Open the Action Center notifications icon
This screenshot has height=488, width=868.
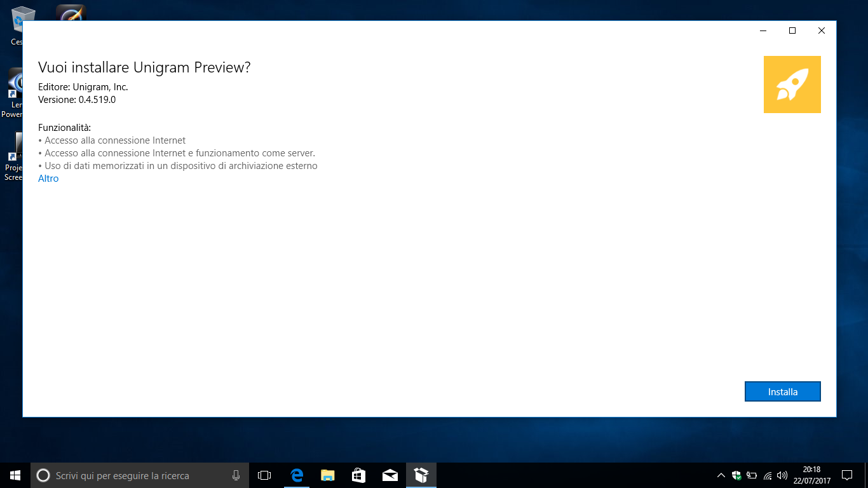coord(846,475)
